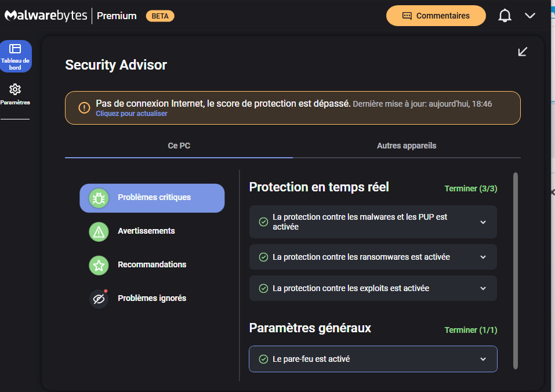Select the Problèmes critiques category

coord(152,198)
